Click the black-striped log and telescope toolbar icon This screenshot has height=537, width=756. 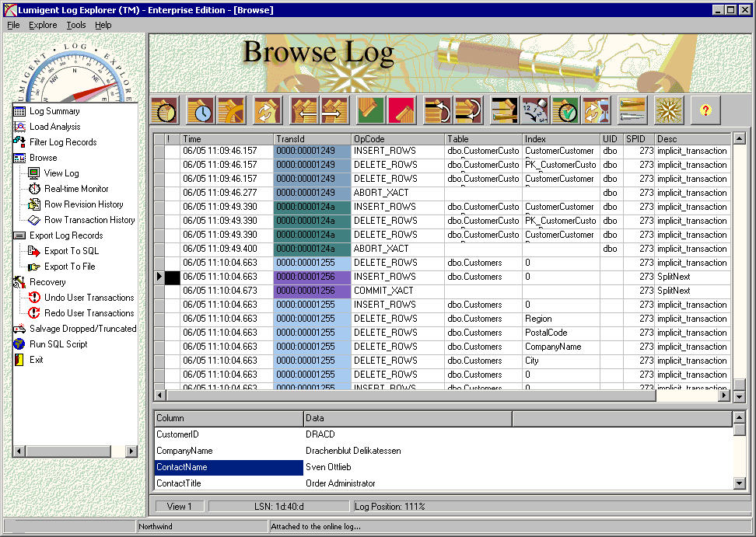point(504,110)
